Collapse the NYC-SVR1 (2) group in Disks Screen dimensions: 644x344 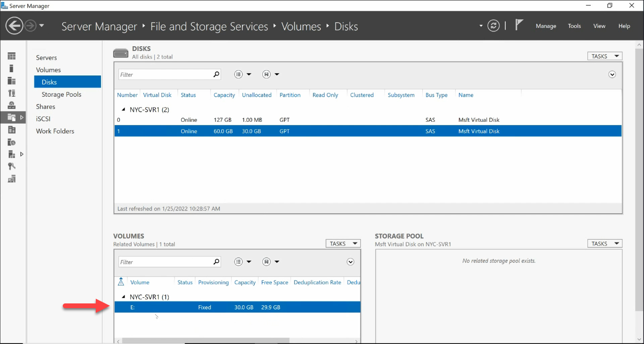(124, 109)
